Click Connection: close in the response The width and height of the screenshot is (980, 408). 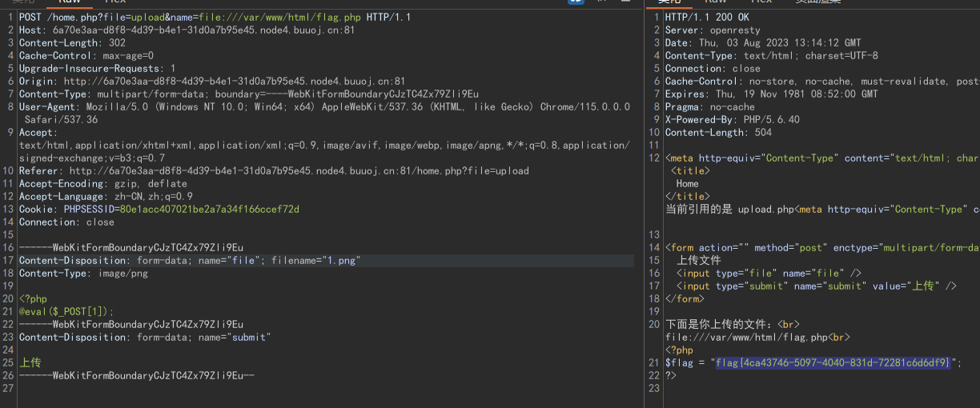point(713,68)
